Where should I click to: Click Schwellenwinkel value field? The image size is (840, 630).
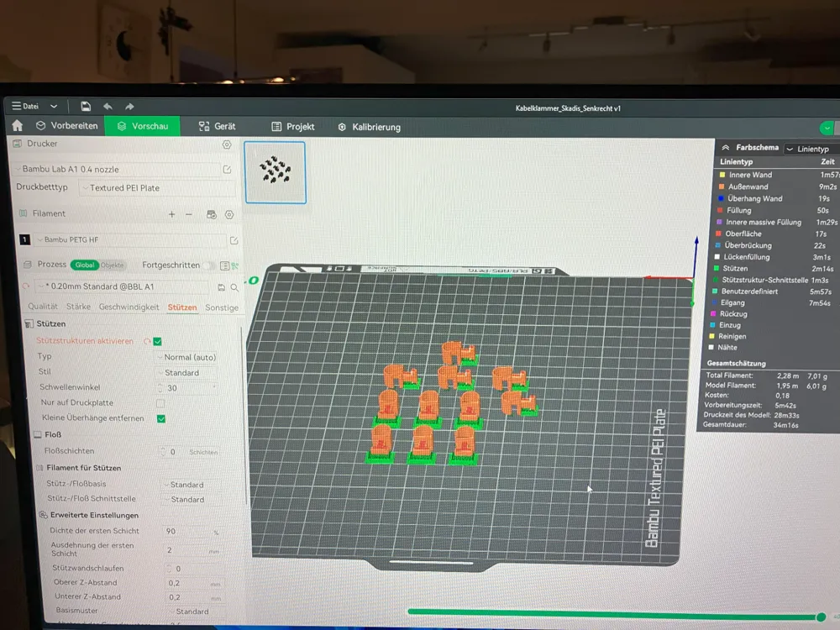click(x=187, y=388)
